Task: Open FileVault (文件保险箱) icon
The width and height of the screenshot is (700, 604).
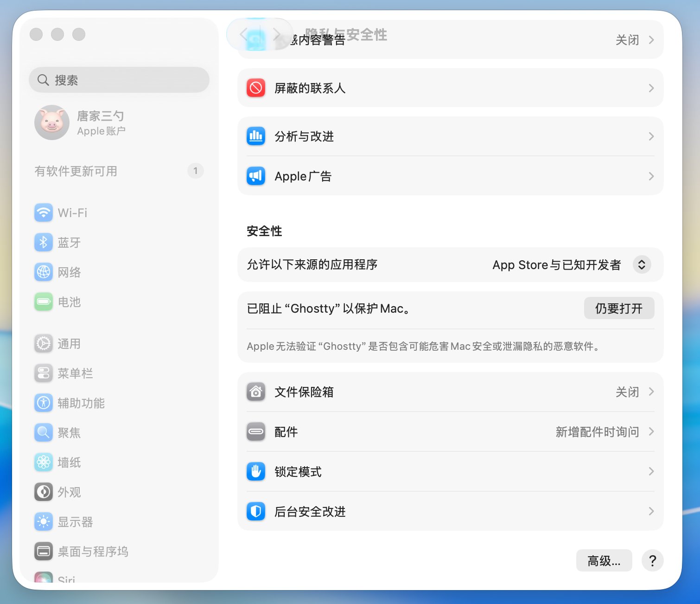Action: pos(256,392)
